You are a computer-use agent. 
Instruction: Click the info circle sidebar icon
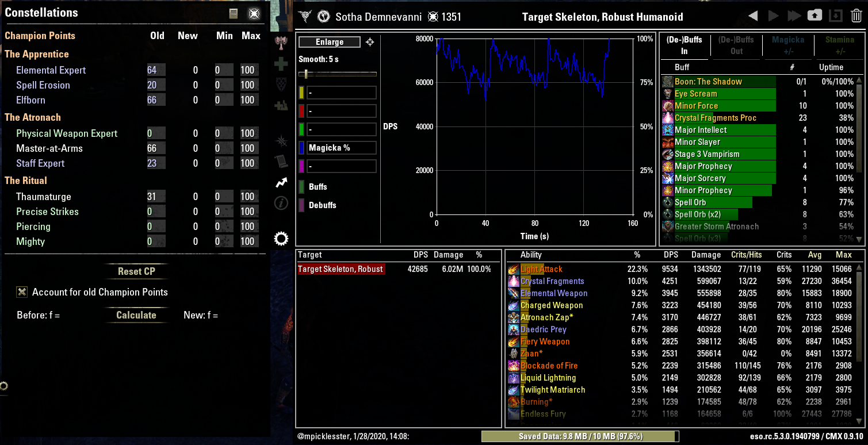click(x=281, y=203)
